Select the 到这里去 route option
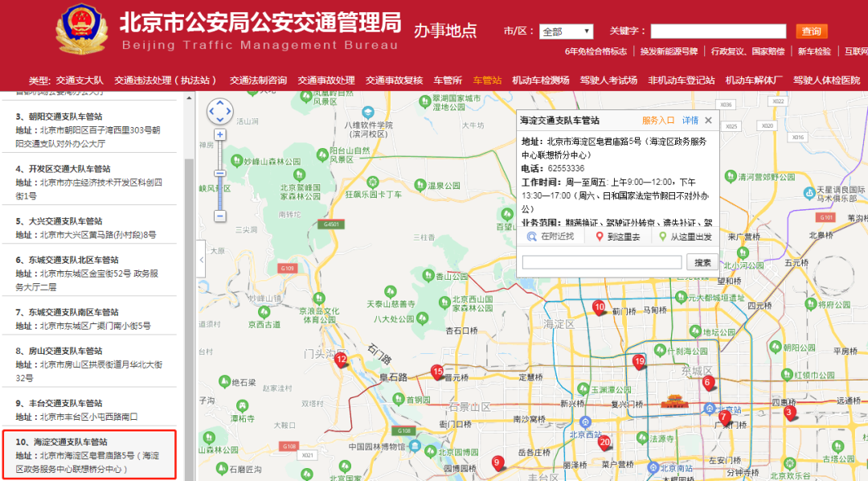The height and width of the screenshot is (481, 868). click(618, 237)
